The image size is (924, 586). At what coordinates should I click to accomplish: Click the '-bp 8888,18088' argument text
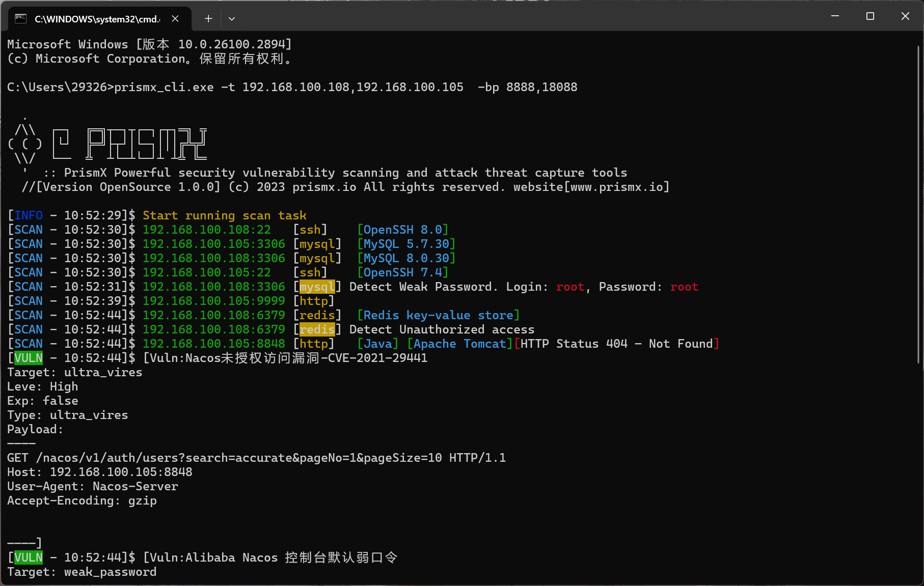528,88
